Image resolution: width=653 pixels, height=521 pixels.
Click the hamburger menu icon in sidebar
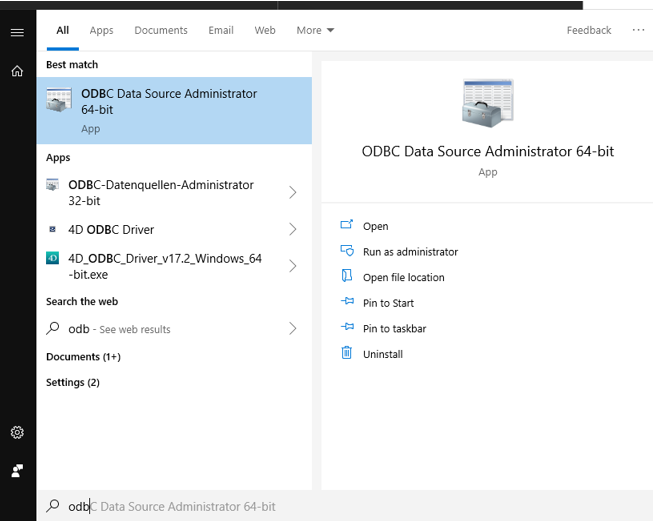[17, 32]
